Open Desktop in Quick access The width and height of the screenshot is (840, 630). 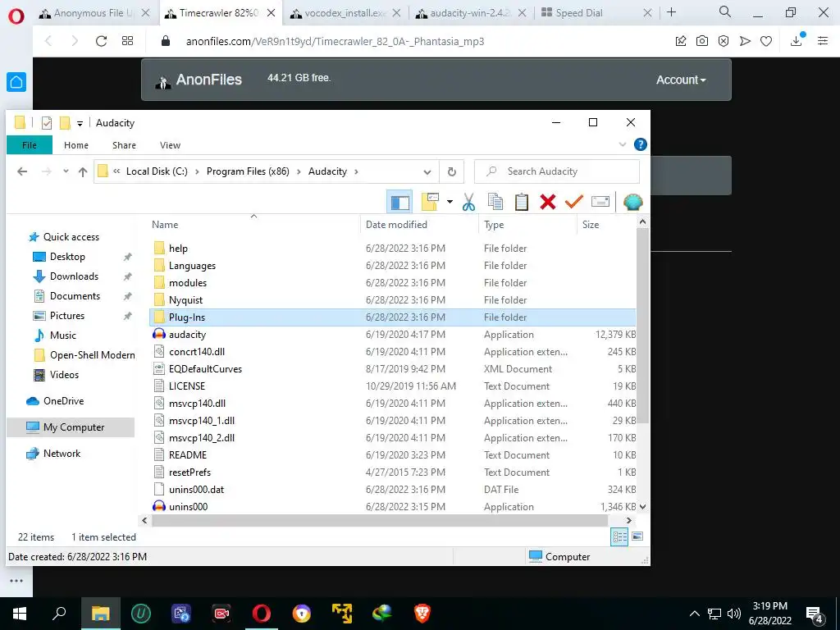point(67,257)
